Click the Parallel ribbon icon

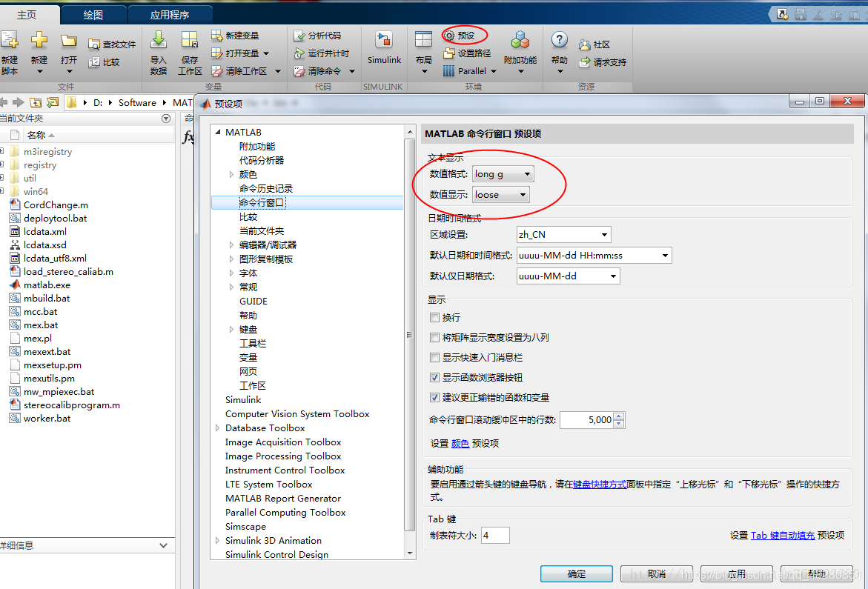[x=449, y=71]
